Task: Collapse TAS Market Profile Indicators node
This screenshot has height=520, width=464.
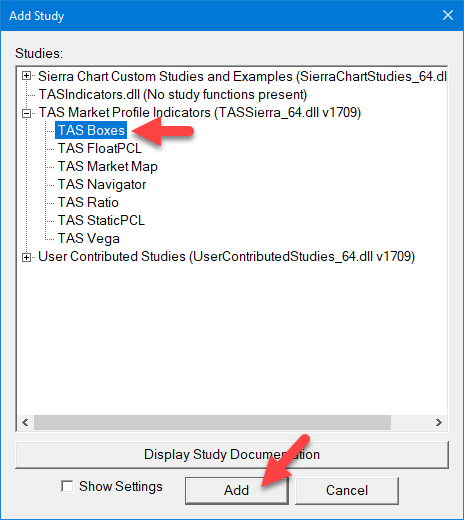Action: coord(26,113)
